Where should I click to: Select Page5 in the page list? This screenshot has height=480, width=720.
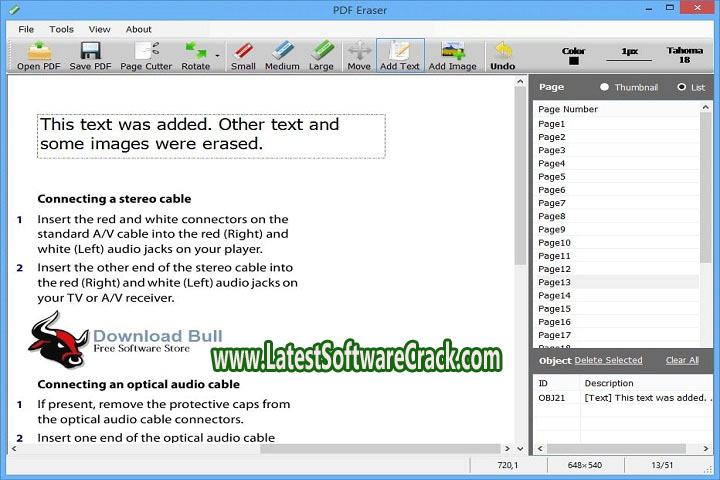click(618, 176)
